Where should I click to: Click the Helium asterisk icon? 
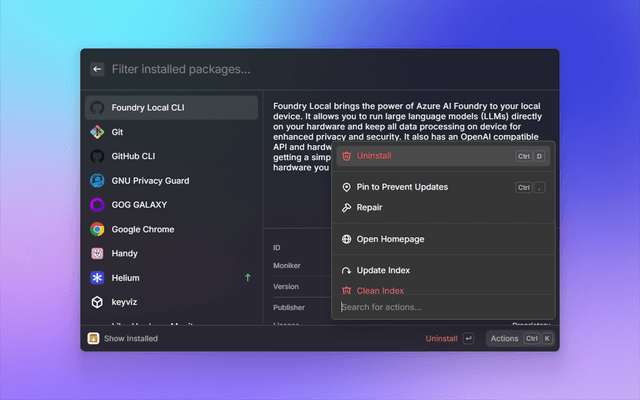coord(97,278)
